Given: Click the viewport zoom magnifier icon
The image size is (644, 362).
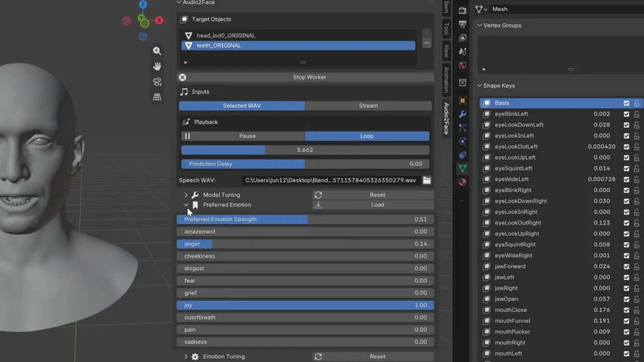Looking at the screenshot, I should click(x=157, y=51).
